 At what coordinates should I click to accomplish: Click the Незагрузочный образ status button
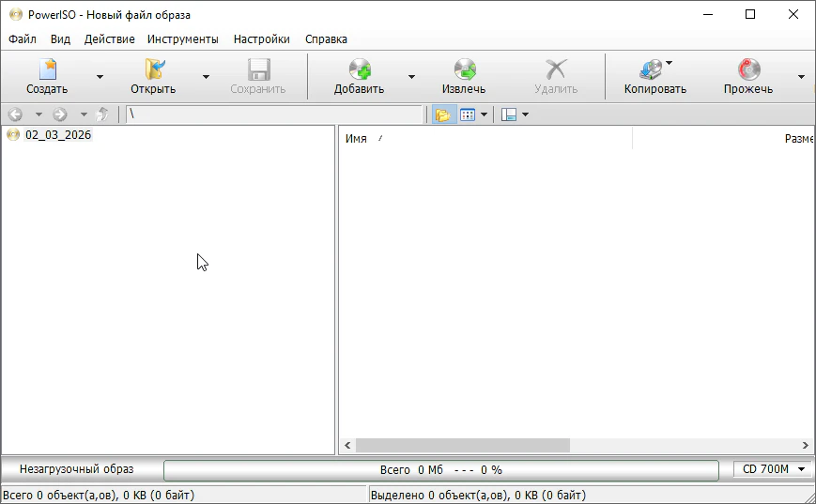[x=76, y=469]
